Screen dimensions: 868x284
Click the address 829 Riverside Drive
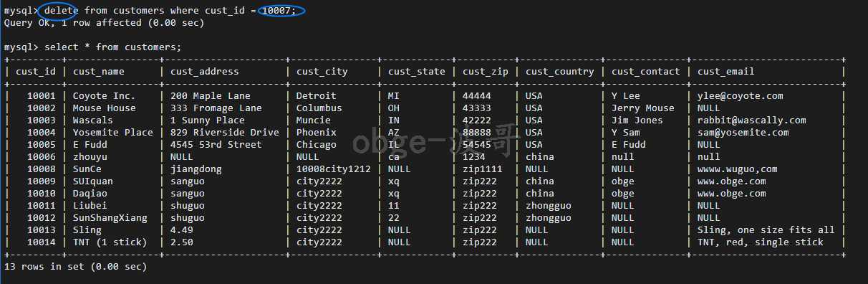coord(225,133)
